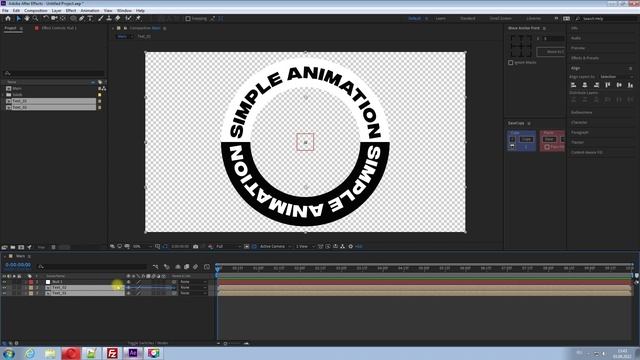Click Align Horizontal Center icon
Image resolution: width=640 pixels, height=360 pixels.
click(585, 85)
